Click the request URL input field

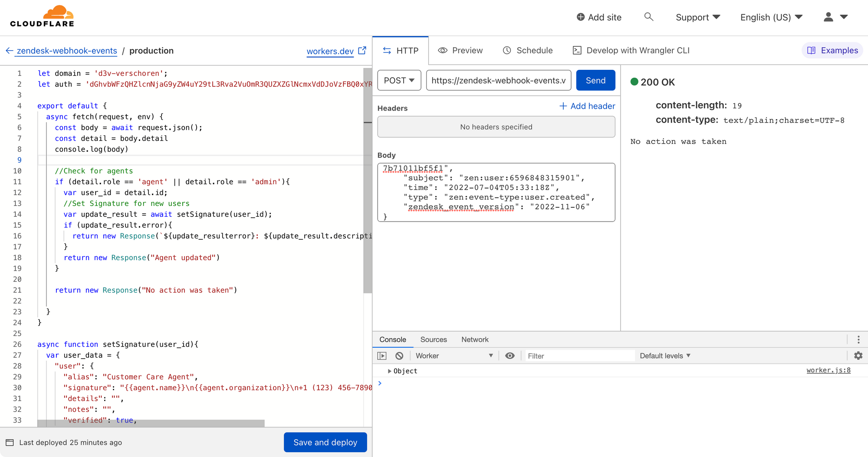click(499, 80)
